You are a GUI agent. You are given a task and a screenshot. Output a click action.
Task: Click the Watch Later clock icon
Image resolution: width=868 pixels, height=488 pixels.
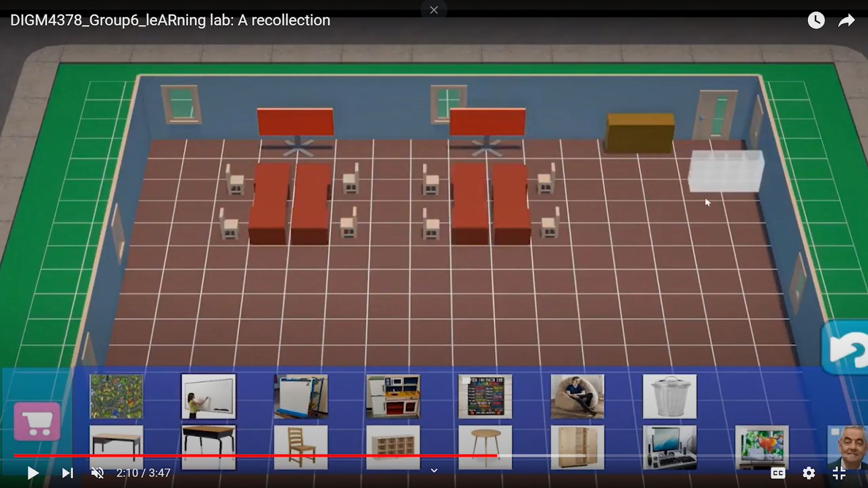point(816,21)
